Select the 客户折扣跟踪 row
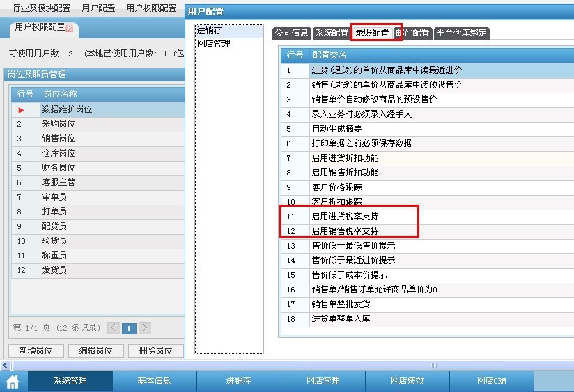This screenshot has height=392, width=574. (428, 202)
